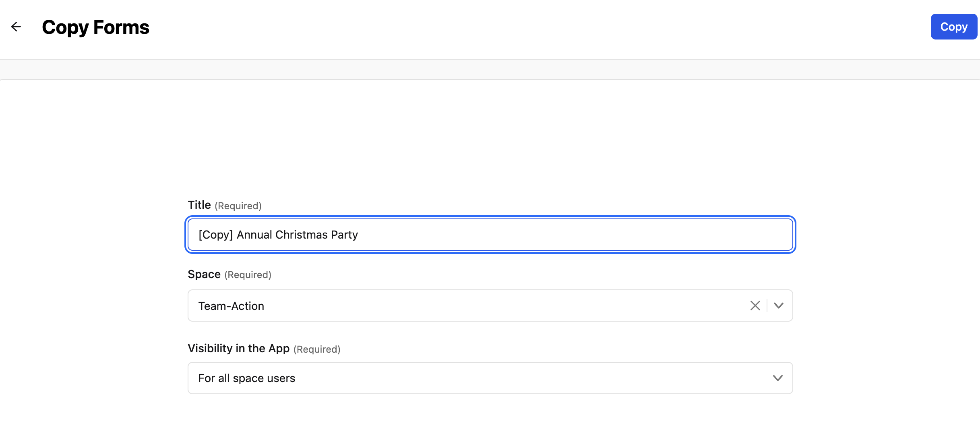Click the Team-Action value in Space field

click(231, 306)
